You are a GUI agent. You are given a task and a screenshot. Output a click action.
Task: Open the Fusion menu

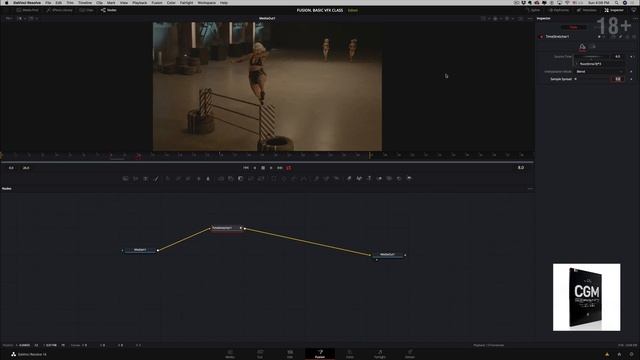157,2
